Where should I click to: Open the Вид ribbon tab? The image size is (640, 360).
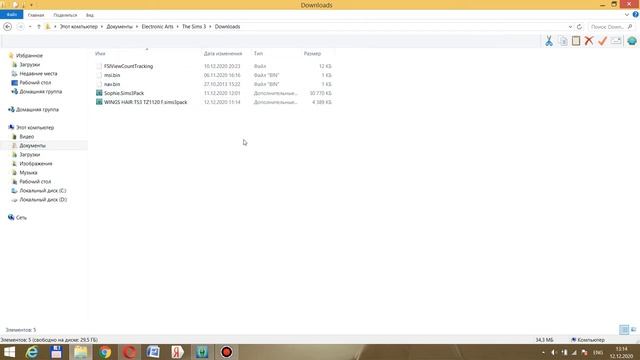coord(90,15)
